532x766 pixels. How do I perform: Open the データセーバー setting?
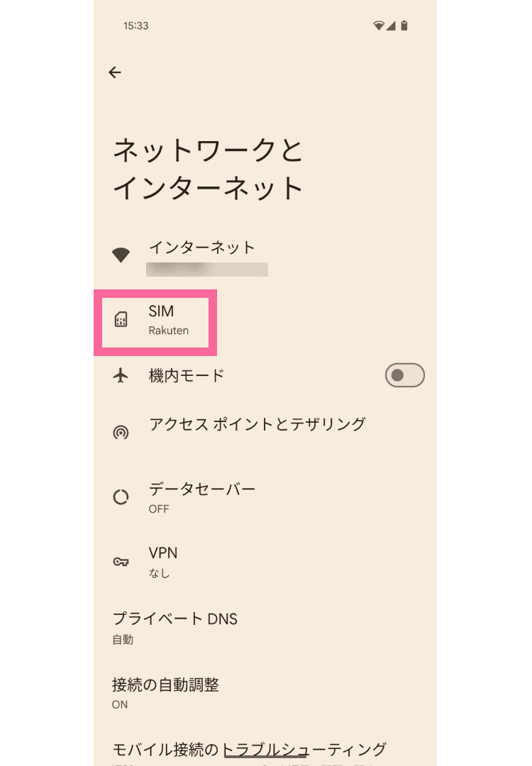(x=202, y=496)
